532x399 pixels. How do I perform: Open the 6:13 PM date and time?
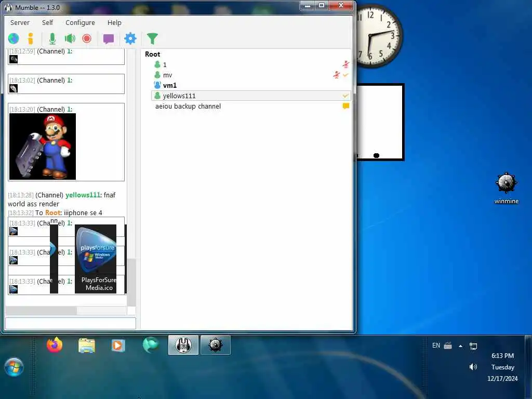[502, 367]
